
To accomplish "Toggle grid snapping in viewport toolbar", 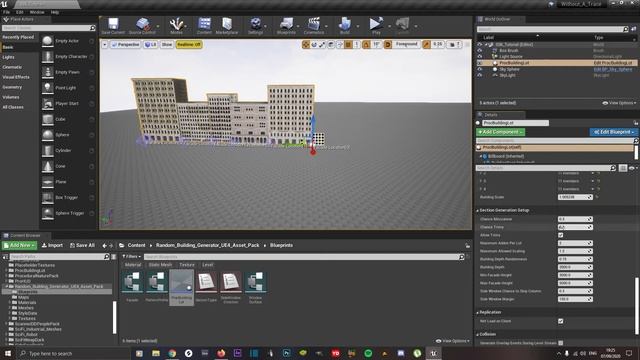I will coord(348,44).
